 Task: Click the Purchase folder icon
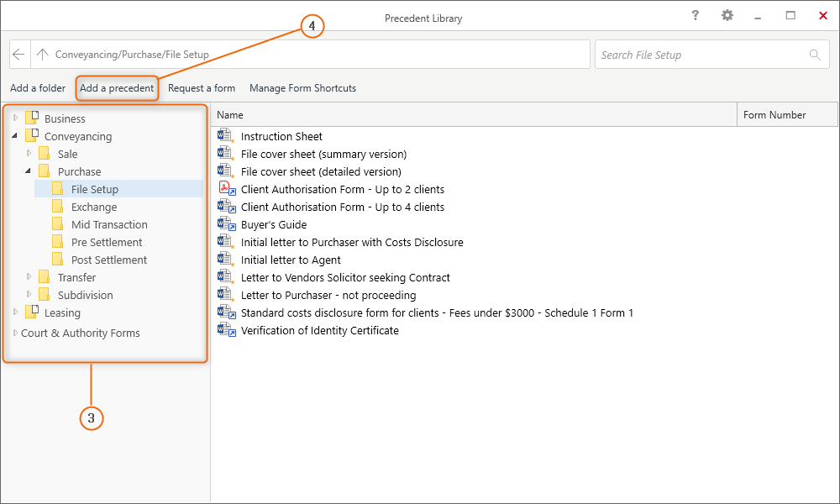pyautogui.click(x=45, y=171)
